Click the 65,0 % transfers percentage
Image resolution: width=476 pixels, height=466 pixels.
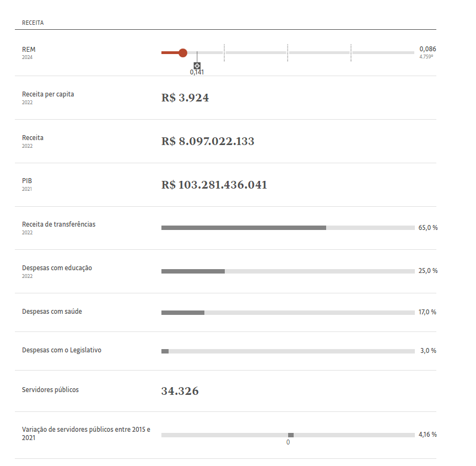point(428,228)
